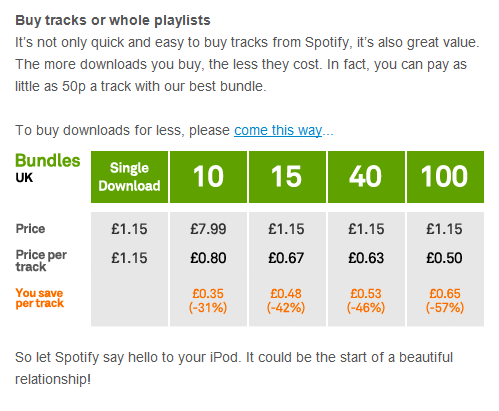The height and width of the screenshot is (411, 499).
Task: Choose the 100 tracks bundle header
Action: pos(445,177)
